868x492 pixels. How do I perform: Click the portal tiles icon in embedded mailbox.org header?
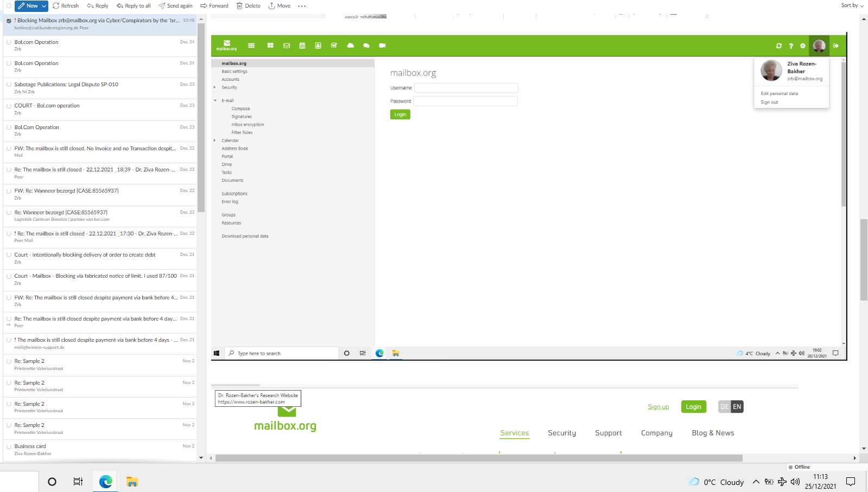click(x=270, y=46)
